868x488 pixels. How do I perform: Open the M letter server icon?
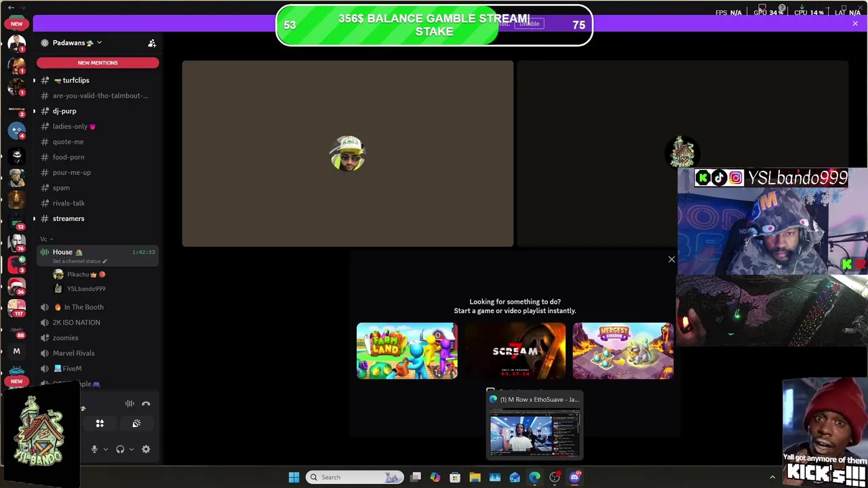coord(16,351)
